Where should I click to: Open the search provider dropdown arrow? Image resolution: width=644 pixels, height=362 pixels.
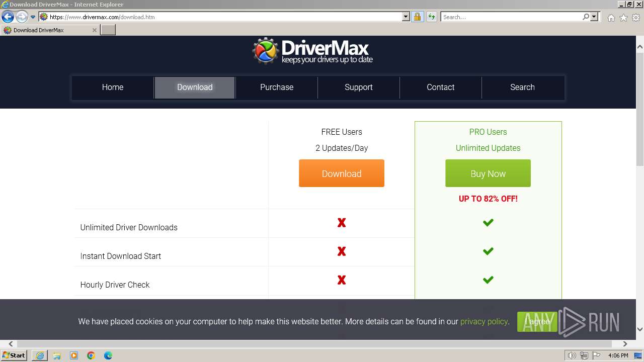[594, 17]
